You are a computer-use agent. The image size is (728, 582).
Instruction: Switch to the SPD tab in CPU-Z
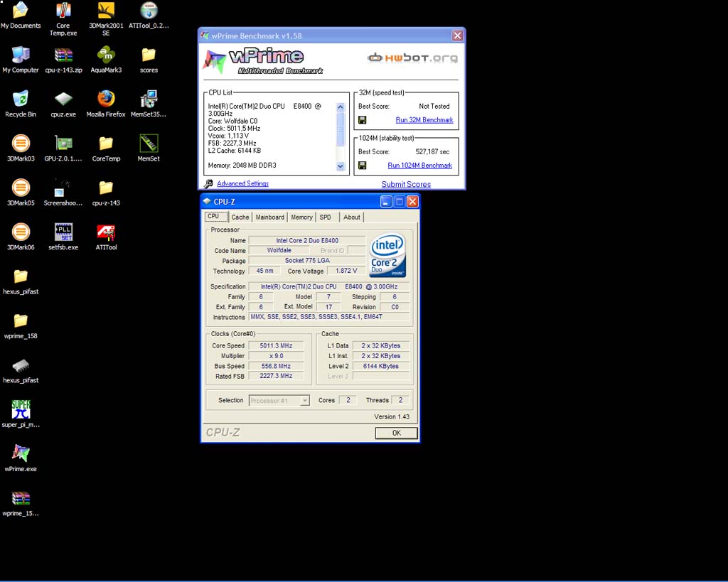[x=326, y=217]
